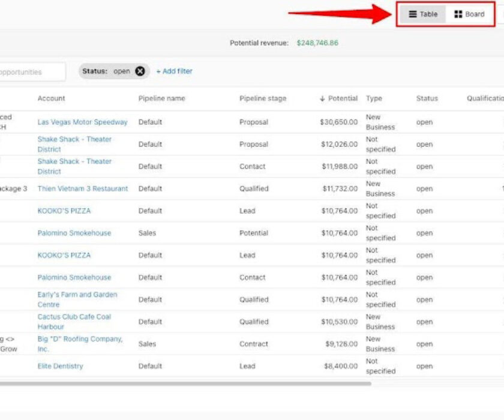The width and height of the screenshot is (504, 420).
Task: Switch to Board view
Action: click(x=469, y=14)
